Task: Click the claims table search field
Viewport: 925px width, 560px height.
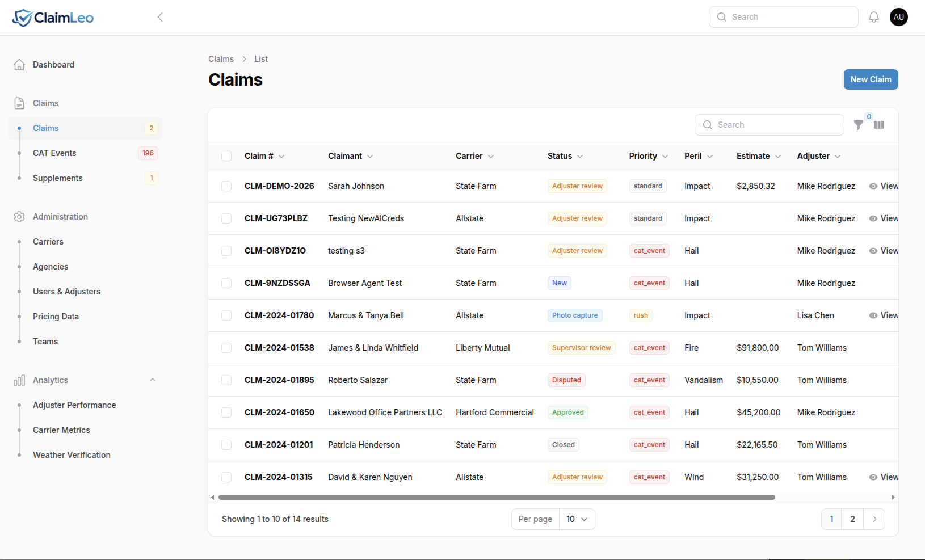Action: pyautogui.click(x=770, y=124)
